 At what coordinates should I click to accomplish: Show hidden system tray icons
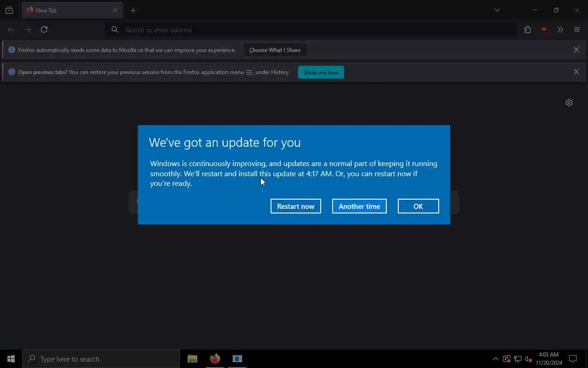[x=495, y=359]
